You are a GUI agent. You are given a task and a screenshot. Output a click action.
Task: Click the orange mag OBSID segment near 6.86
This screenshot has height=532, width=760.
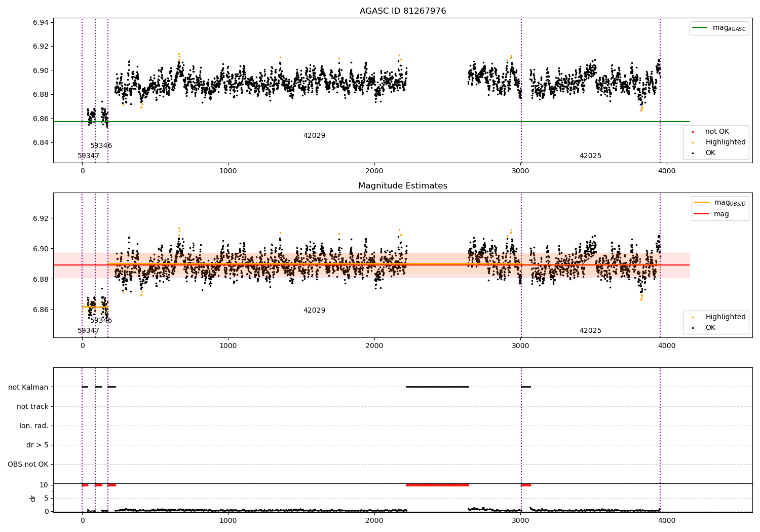coord(95,307)
